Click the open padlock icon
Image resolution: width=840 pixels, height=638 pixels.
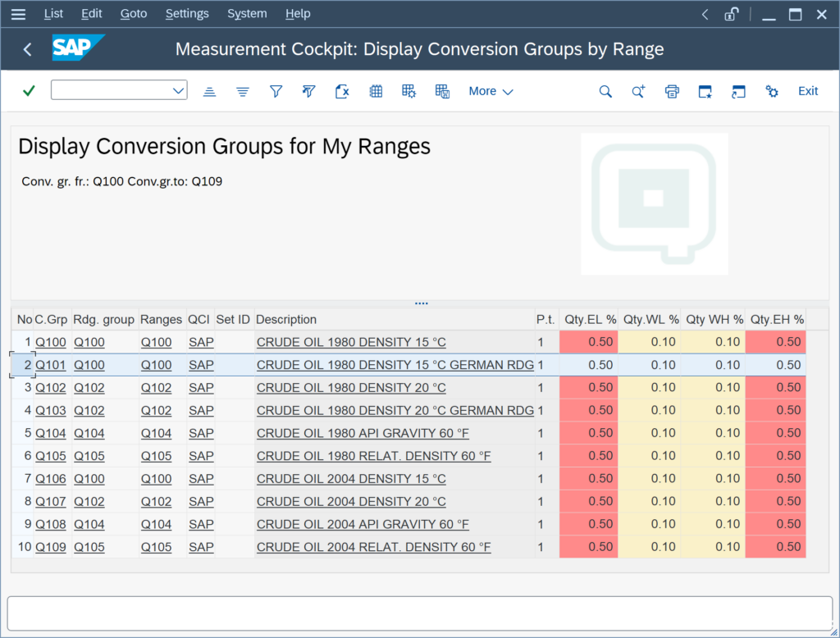(x=731, y=14)
